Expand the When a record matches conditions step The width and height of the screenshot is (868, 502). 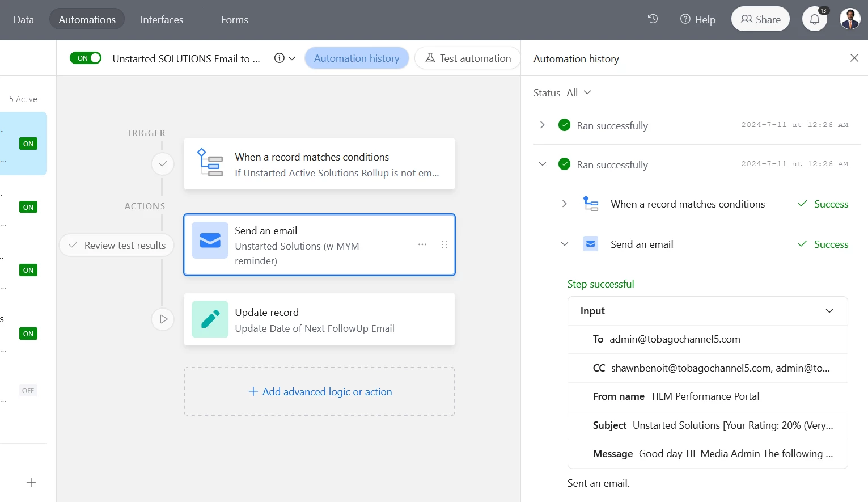[565, 204]
